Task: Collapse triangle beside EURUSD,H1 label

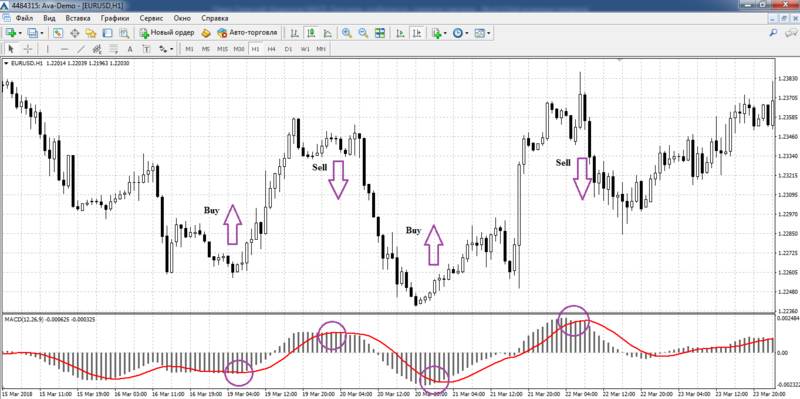Action: 6,63
